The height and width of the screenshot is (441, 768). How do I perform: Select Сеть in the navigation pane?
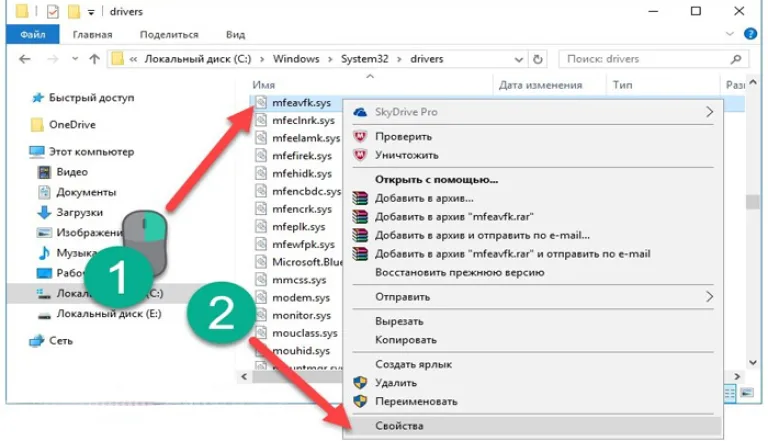[x=61, y=341]
